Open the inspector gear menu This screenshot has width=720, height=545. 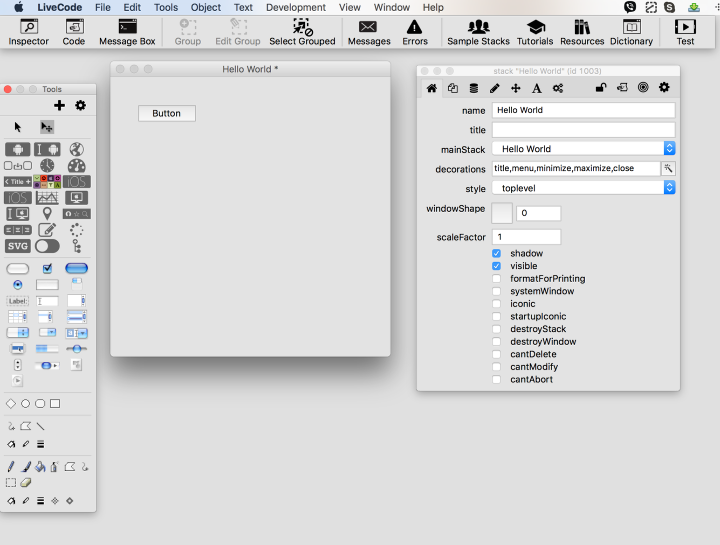[664, 87]
